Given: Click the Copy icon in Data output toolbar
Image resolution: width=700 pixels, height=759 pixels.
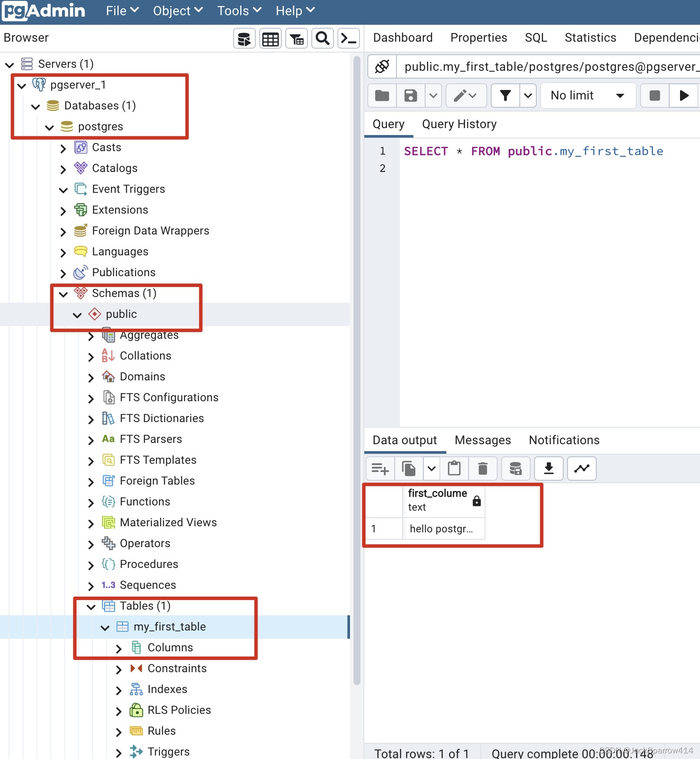Looking at the screenshot, I should tap(409, 469).
